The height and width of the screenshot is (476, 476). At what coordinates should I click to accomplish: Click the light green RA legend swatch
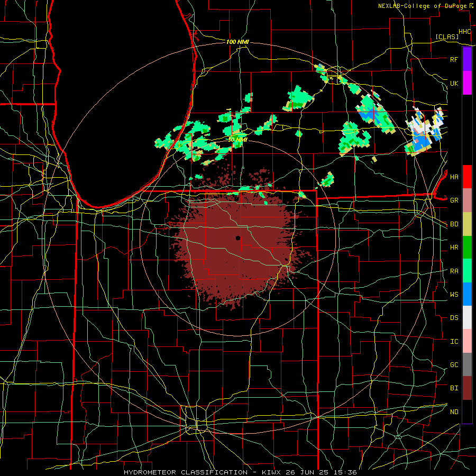467,271
